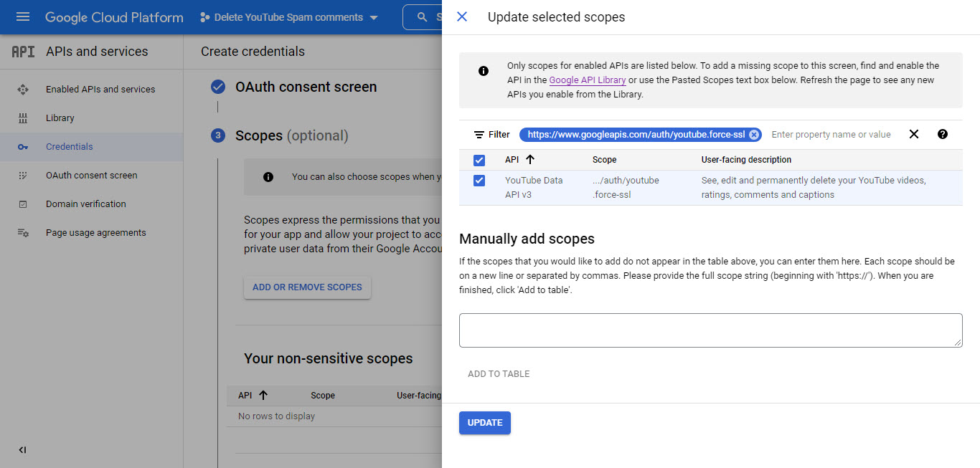Click the Create credentials page title
This screenshot has height=468, width=980.
[253, 52]
